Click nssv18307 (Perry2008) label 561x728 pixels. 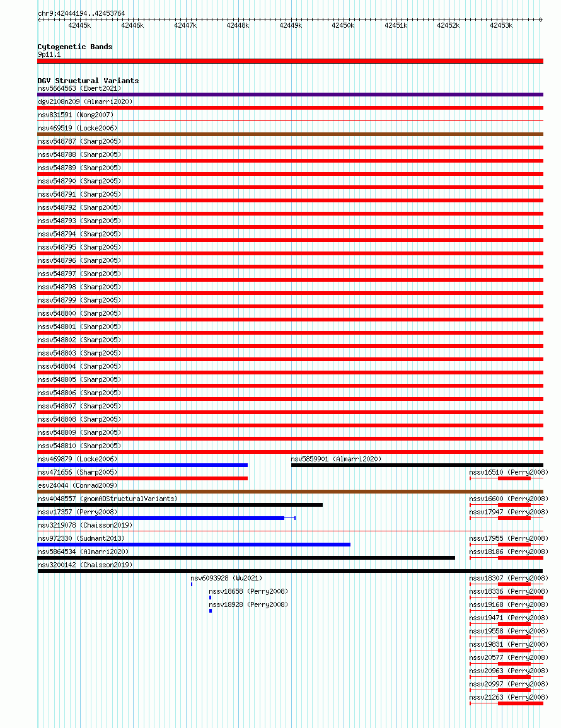(x=509, y=578)
